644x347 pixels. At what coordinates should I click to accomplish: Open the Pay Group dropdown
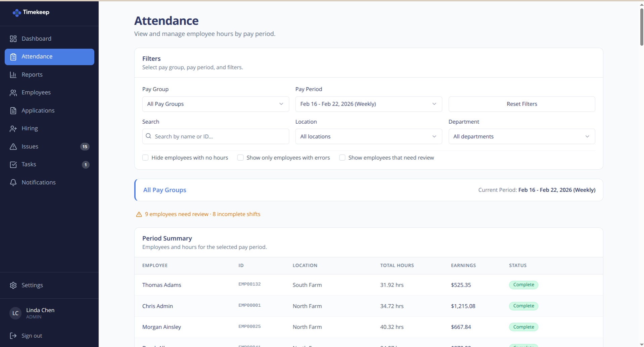(215, 104)
